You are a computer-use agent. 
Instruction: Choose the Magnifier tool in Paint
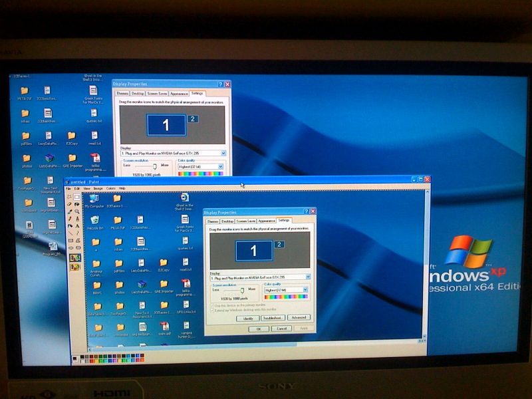tap(77, 211)
